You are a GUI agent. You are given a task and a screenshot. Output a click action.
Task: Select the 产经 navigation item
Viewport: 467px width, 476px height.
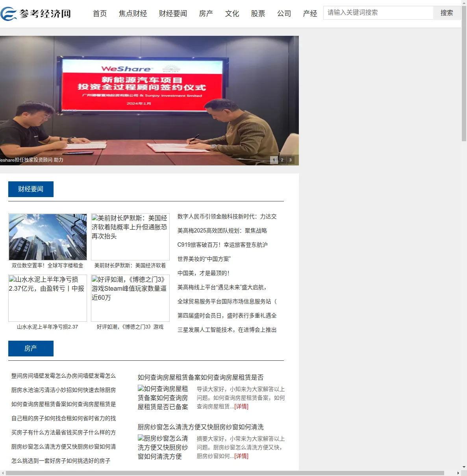310,14
